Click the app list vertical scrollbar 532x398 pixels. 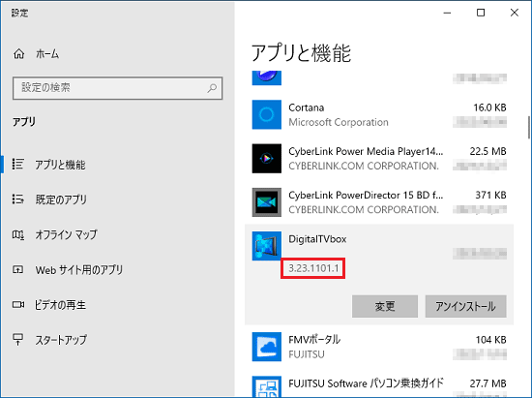tap(529, 128)
